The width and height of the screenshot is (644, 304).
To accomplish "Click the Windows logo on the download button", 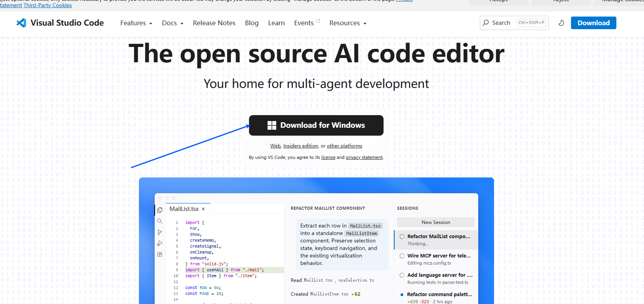I will click(272, 125).
